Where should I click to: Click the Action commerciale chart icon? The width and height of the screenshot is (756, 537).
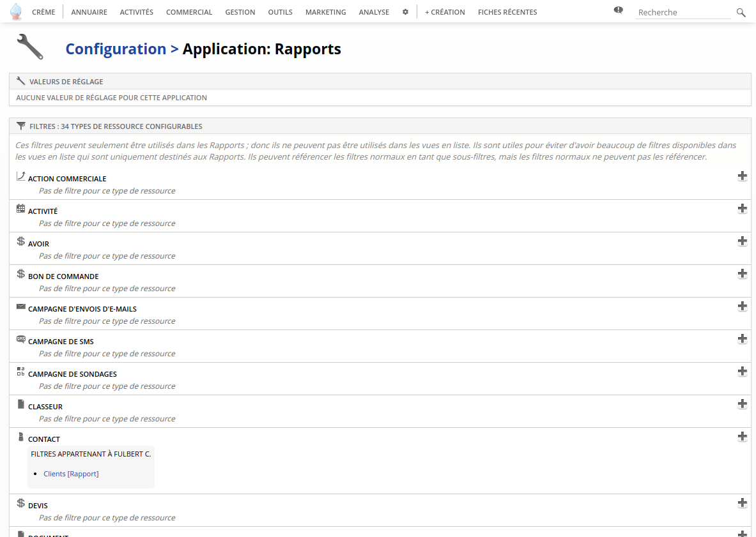click(20, 176)
